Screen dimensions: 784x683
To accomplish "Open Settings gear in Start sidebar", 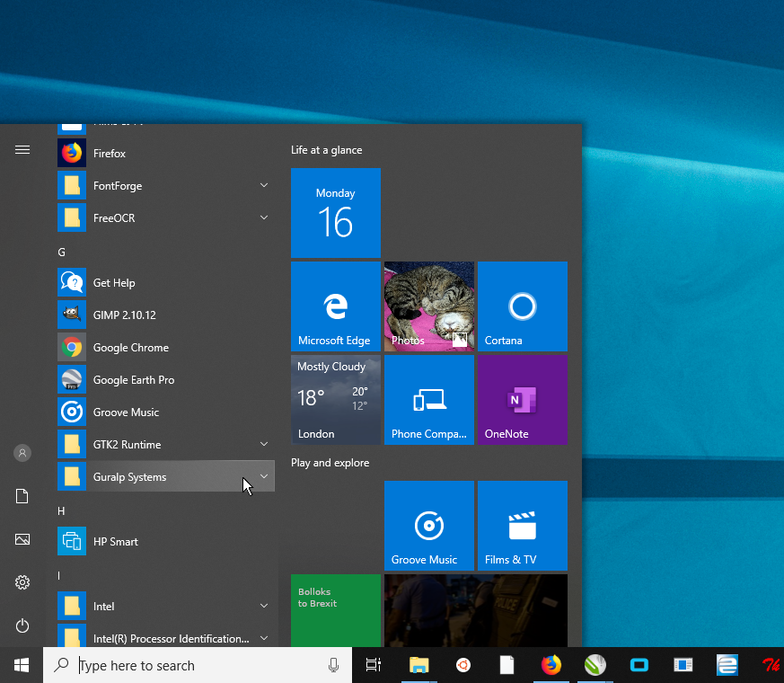I will pyautogui.click(x=22, y=582).
